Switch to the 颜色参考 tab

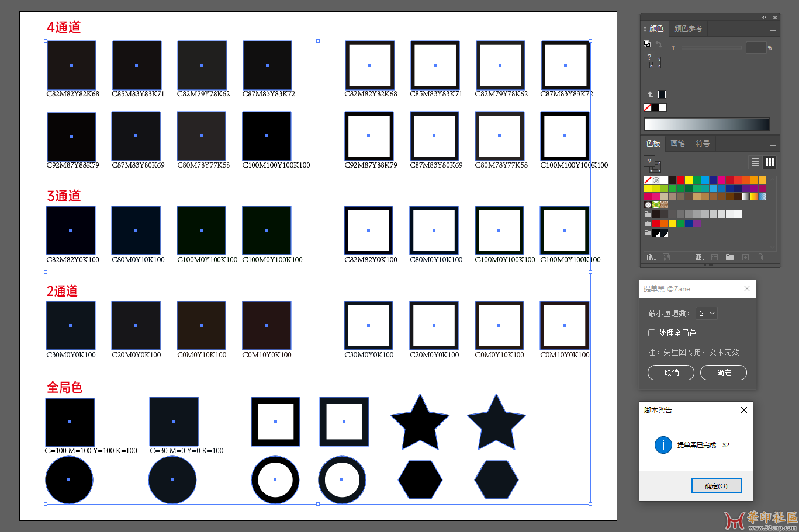(687, 29)
